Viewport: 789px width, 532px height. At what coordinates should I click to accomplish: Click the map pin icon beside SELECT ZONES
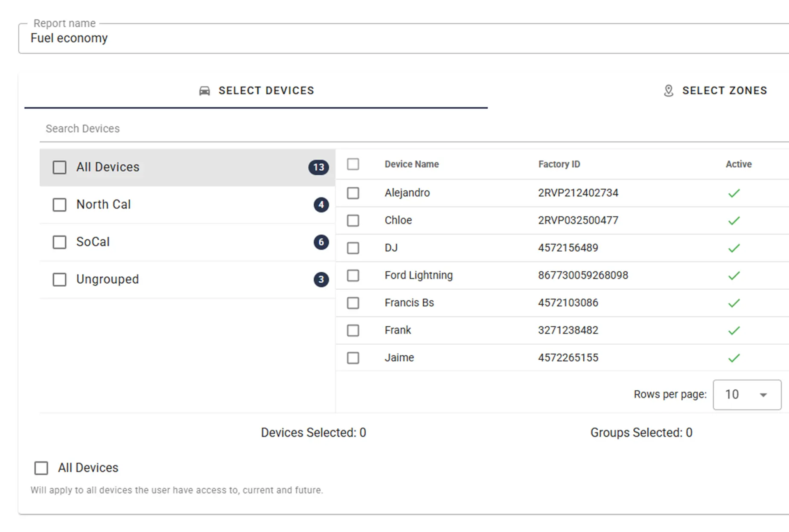[x=668, y=90]
